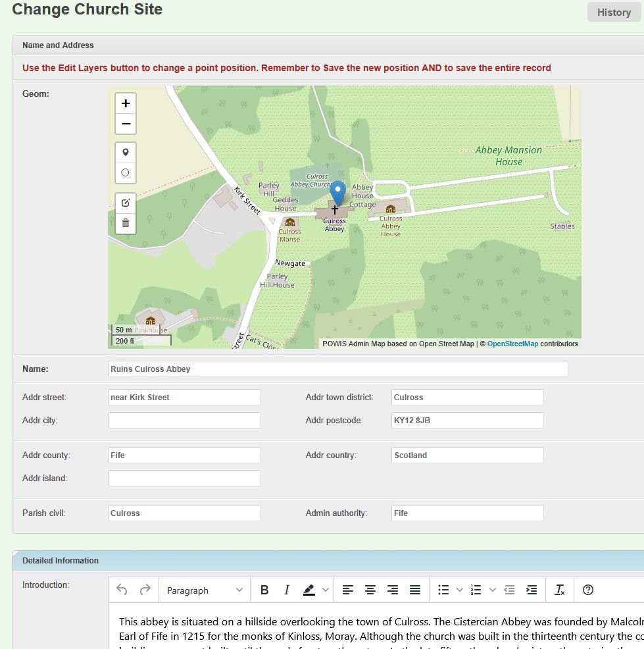
Task: Zoom out on the map
Action: click(x=126, y=124)
